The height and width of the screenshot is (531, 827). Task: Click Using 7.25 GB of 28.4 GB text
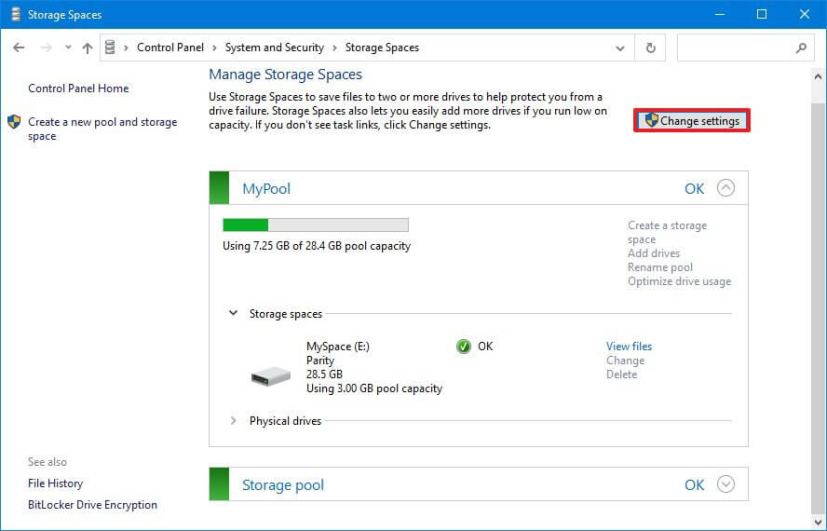click(316, 246)
